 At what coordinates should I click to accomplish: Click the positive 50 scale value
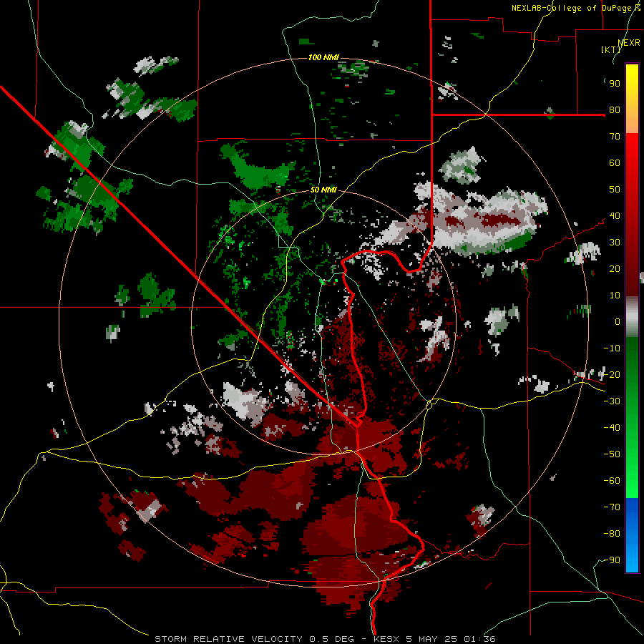click(615, 190)
